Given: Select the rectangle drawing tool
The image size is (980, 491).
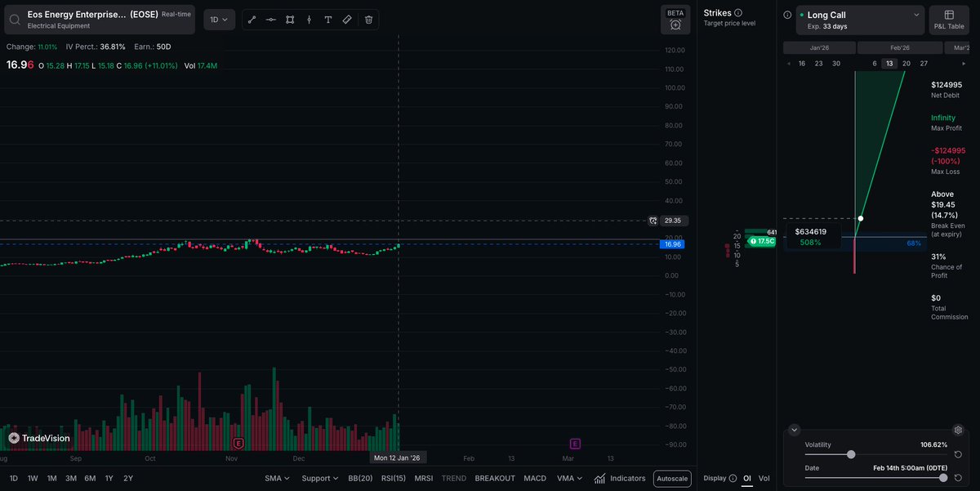Looking at the screenshot, I should pyautogui.click(x=290, y=20).
